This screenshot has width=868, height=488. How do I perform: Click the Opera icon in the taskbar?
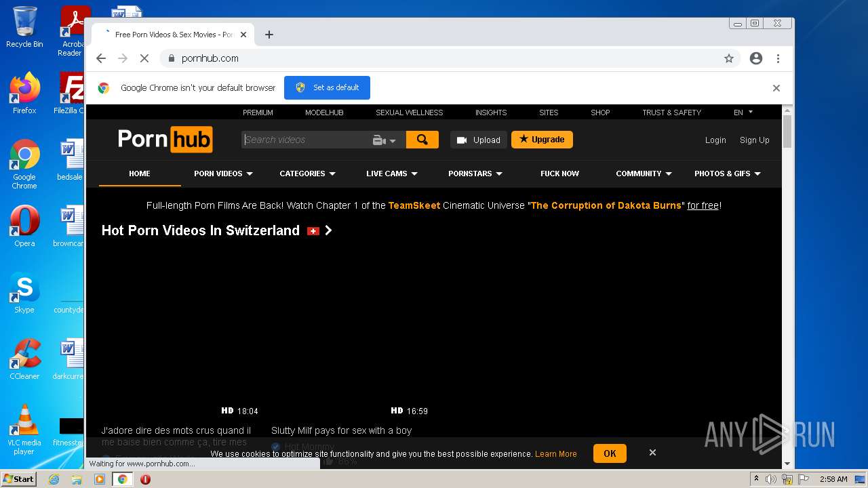145,479
